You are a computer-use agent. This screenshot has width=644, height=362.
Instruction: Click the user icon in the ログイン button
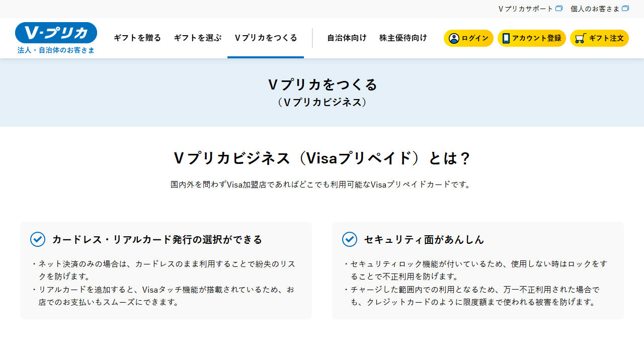[454, 38]
